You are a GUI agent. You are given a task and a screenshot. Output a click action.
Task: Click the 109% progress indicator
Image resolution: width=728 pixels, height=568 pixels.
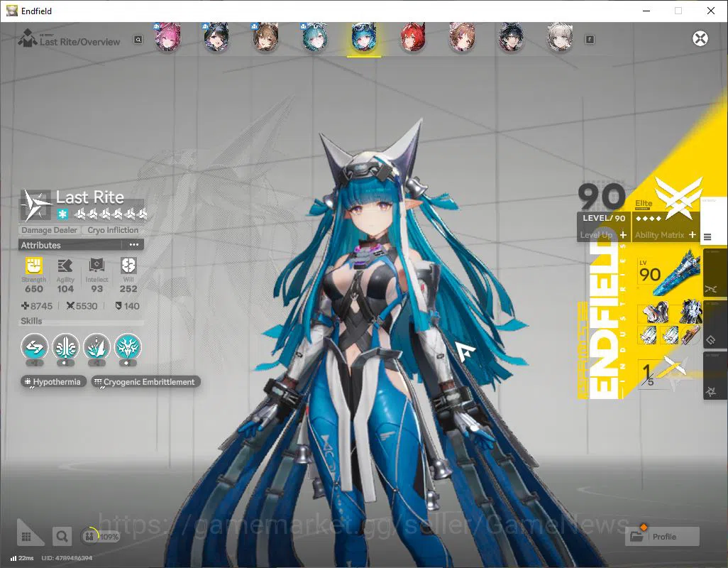coord(100,537)
